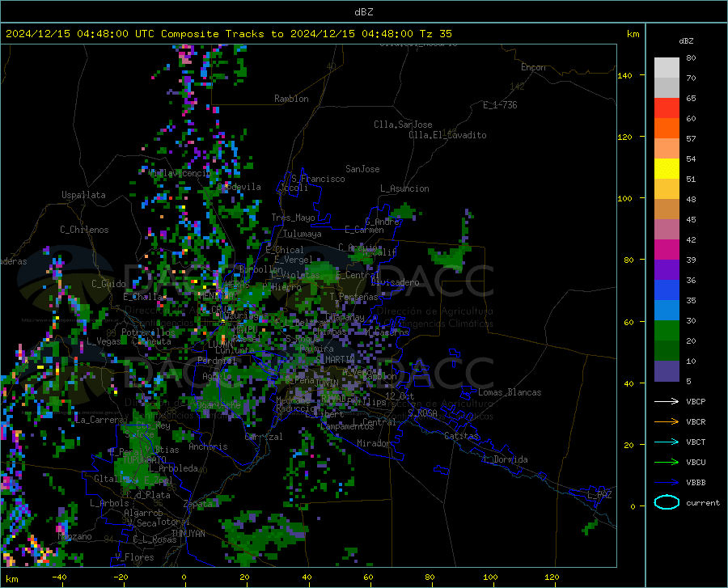Viewport: 728px width, 588px height.
Task: Click the 80 label on the dBZ scale
Action: pos(691,58)
